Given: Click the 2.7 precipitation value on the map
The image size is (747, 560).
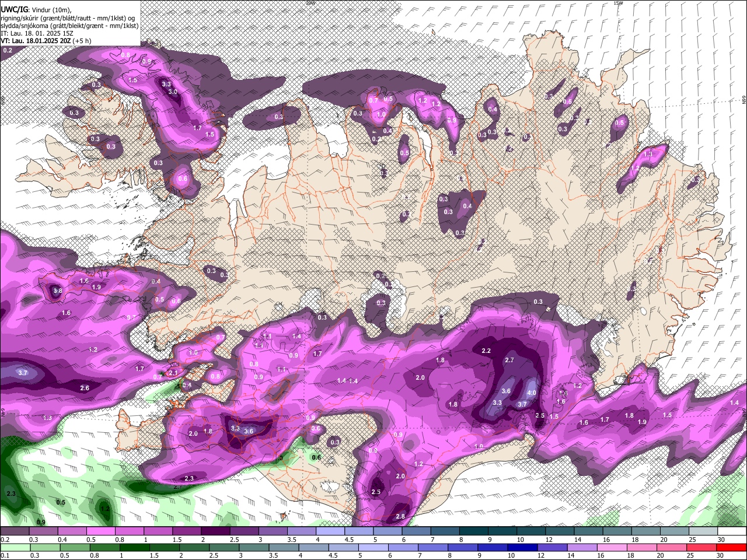Looking at the screenshot, I should pos(509,360).
